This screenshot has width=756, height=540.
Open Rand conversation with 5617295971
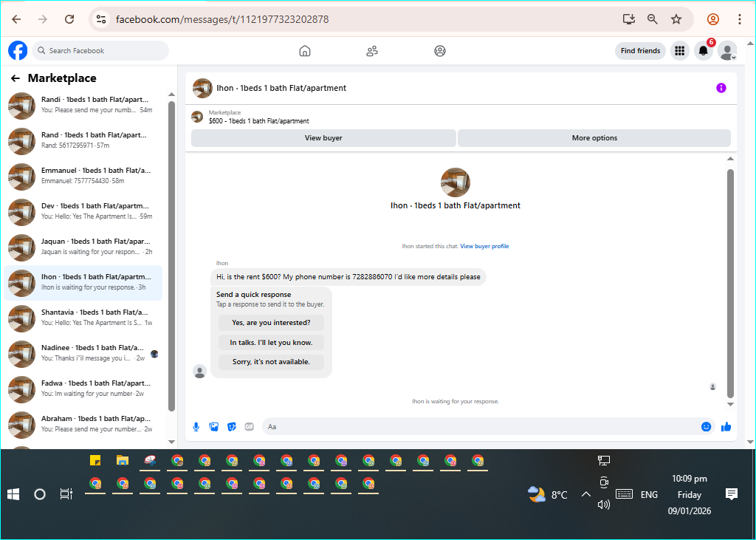(x=83, y=140)
